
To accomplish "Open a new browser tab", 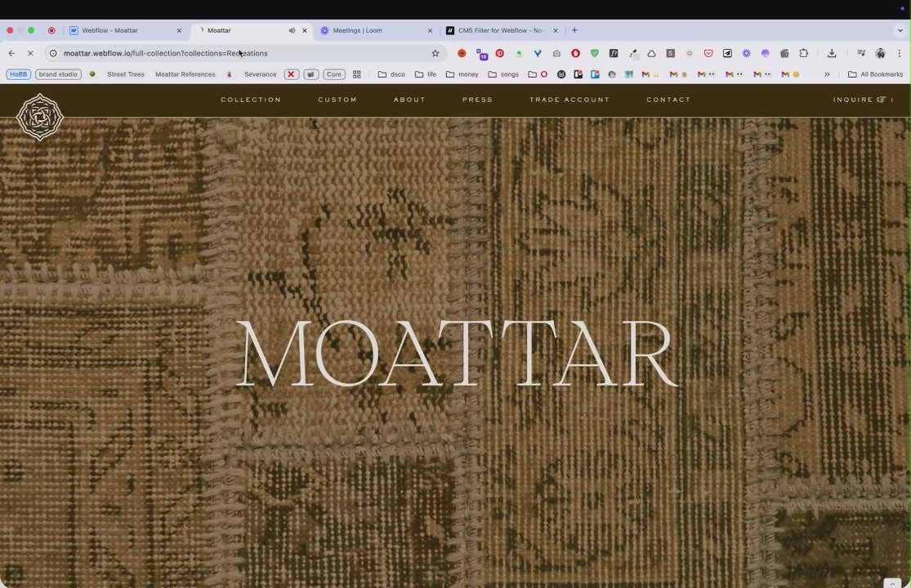I will (574, 30).
